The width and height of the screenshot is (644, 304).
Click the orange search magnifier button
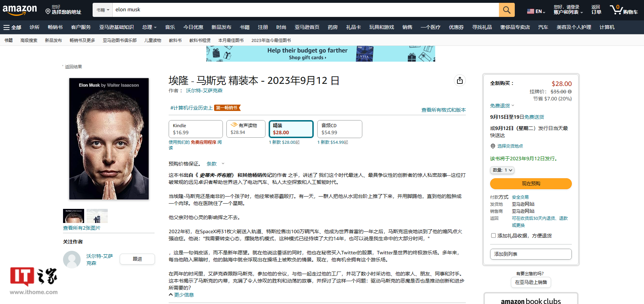(507, 10)
